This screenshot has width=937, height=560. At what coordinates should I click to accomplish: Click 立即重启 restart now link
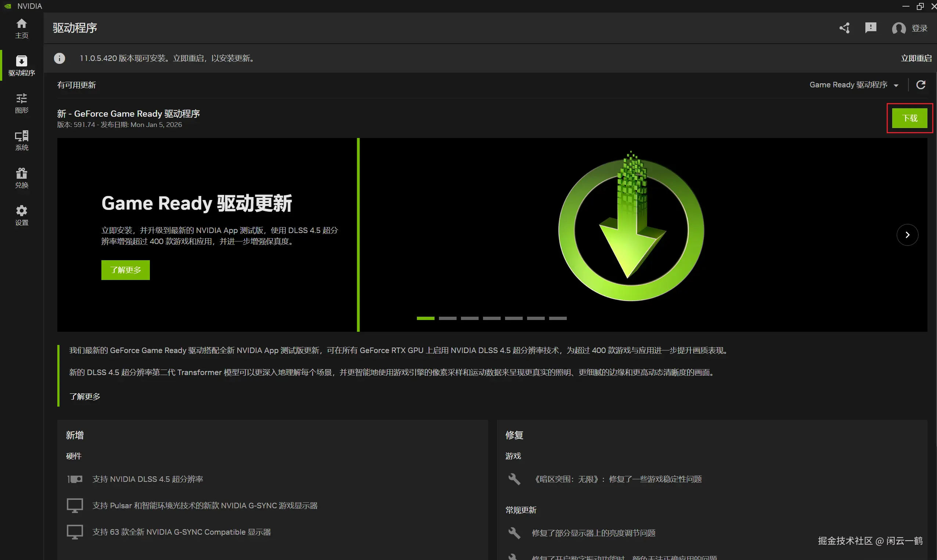[x=916, y=58]
